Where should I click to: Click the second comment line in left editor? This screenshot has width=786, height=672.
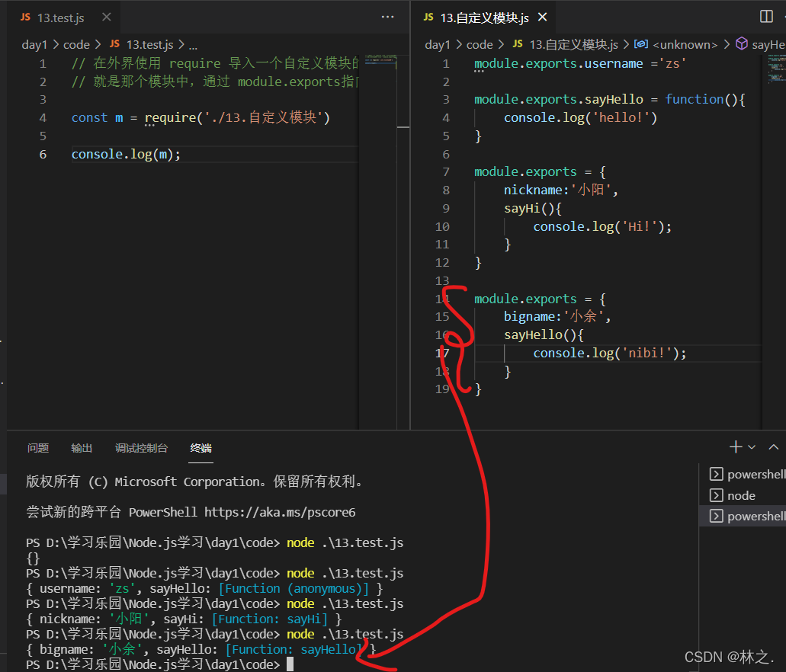point(216,82)
